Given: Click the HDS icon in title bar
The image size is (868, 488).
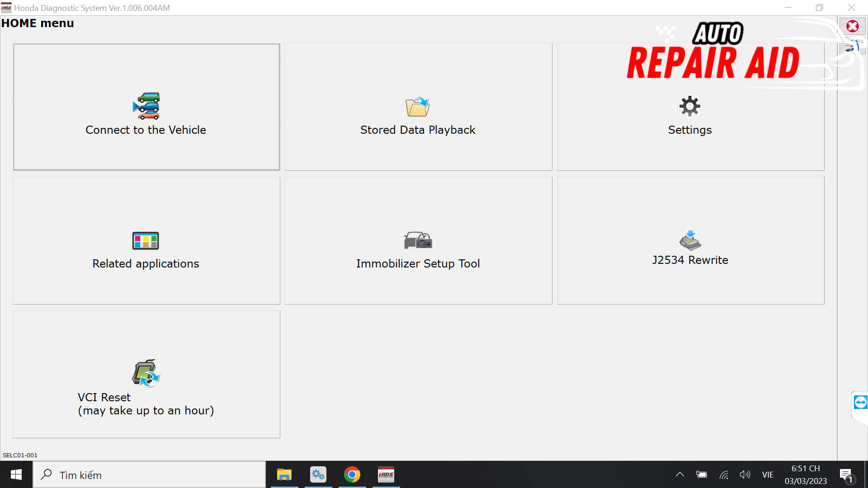Looking at the screenshot, I should coord(6,8).
